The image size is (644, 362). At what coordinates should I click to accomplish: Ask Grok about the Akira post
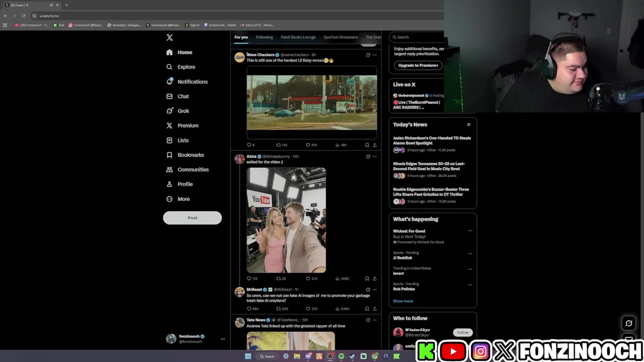[368, 156]
